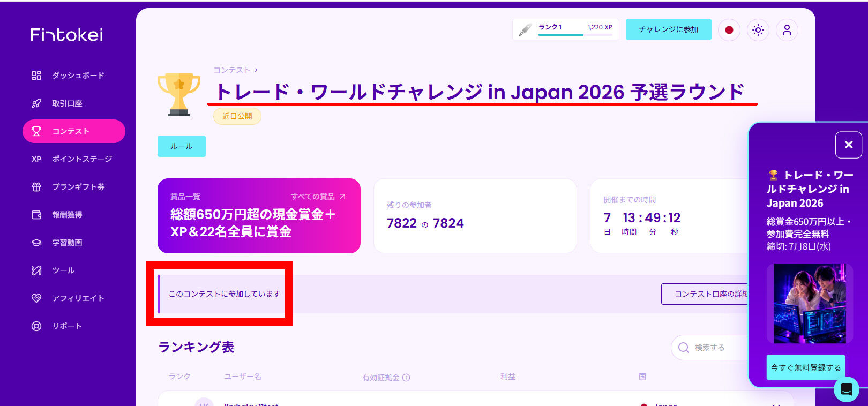868x406 pixels.
Task: Open ツール menu item
Action: [x=74, y=270]
